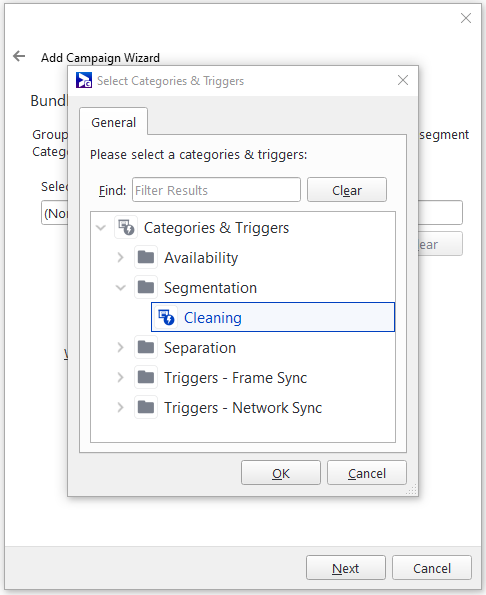The image size is (486, 595).
Task: Select the Cleaning tree item
Action: coord(273,317)
